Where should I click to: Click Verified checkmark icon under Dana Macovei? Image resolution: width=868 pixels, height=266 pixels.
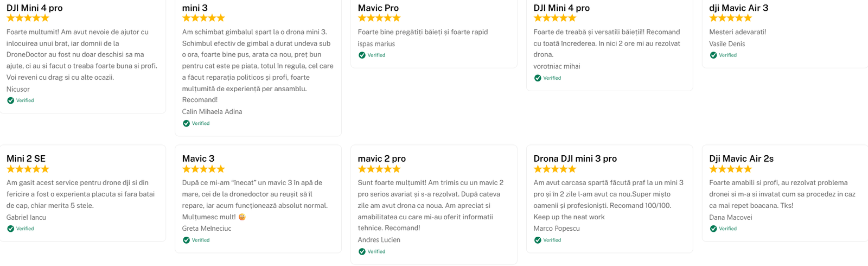(713, 229)
